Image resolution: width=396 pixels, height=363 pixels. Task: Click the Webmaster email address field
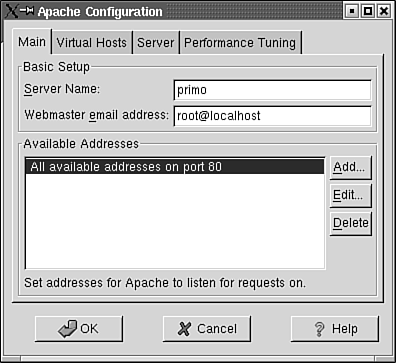(x=272, y=116)
